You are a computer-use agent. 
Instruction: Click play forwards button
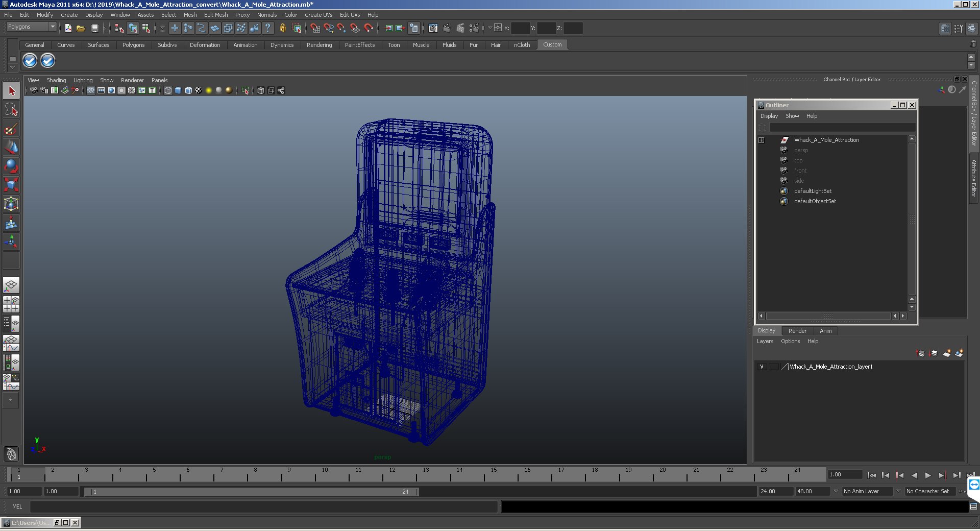click(x=928, y=475)
